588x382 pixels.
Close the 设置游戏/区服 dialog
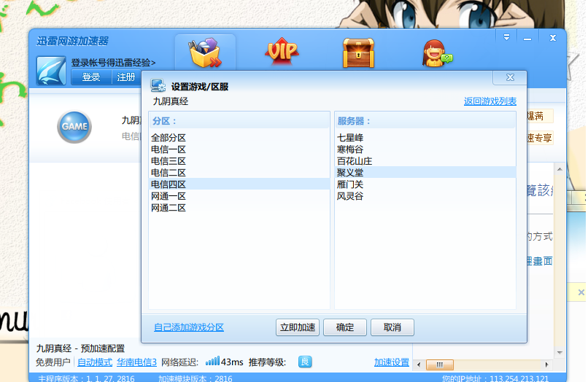pos(508,78)
